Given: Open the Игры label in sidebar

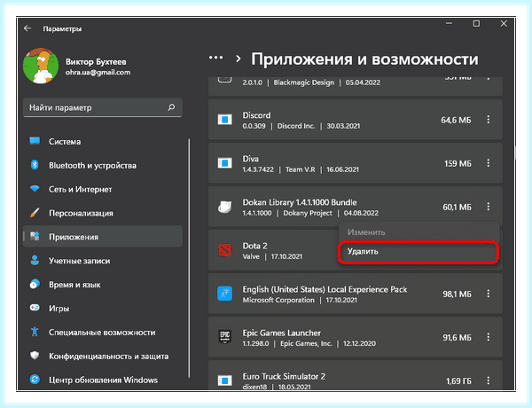Looking at the screenshot, I should pos(59,309).
